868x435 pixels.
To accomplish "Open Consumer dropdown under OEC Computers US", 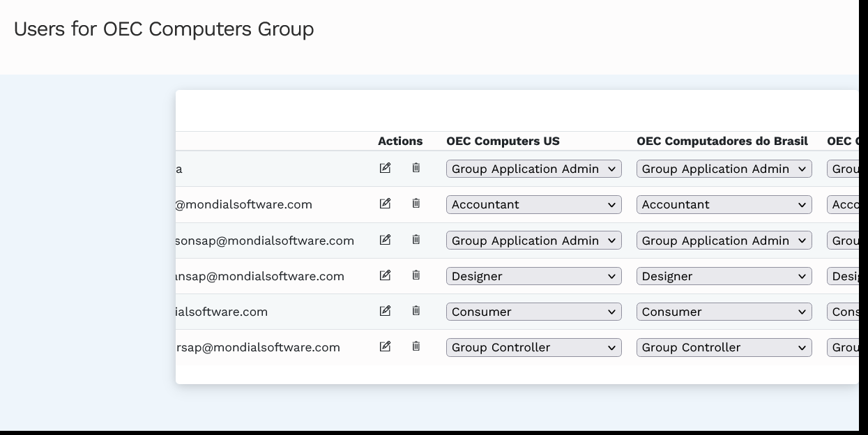I will tap(534, 312).
